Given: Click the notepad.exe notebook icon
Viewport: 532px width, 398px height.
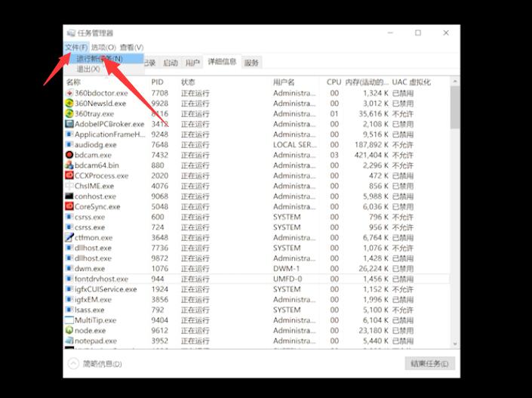Looking at the screenshot, I should click(x=69, y=341).
